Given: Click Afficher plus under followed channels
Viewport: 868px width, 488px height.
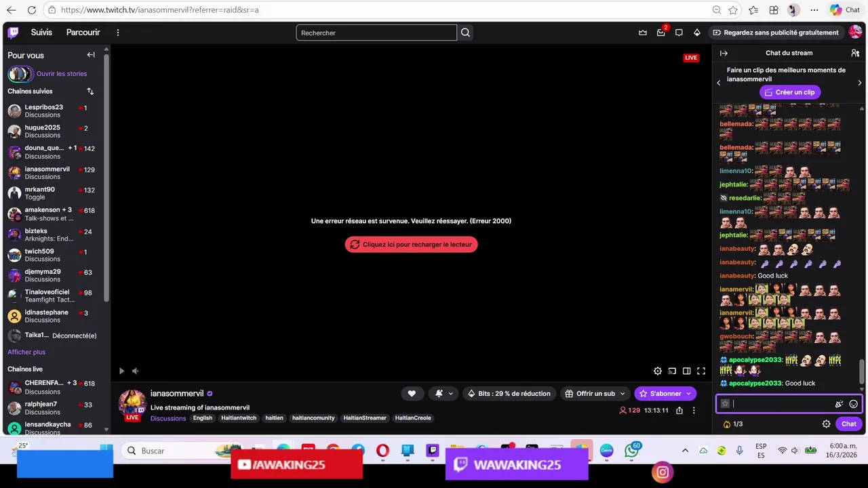Looking at the screenshot, I should tap(26, 352).
